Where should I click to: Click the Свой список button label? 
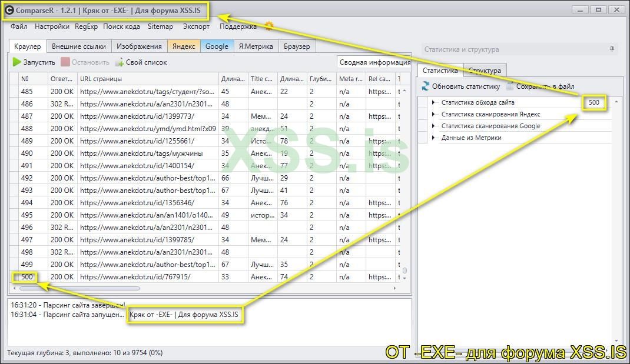[x=146, y=62]
